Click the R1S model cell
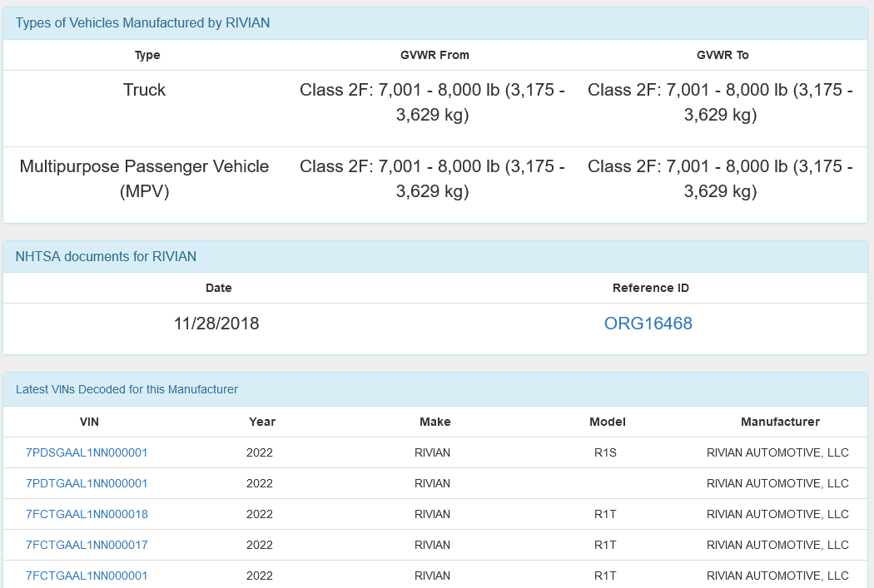Screen dimensions: 874x588 point(605,452)
